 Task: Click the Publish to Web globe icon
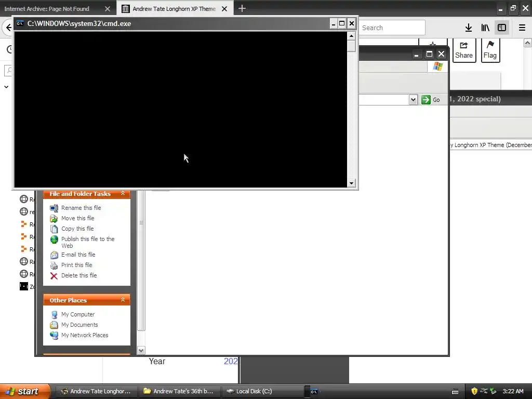tap(54, 240)
